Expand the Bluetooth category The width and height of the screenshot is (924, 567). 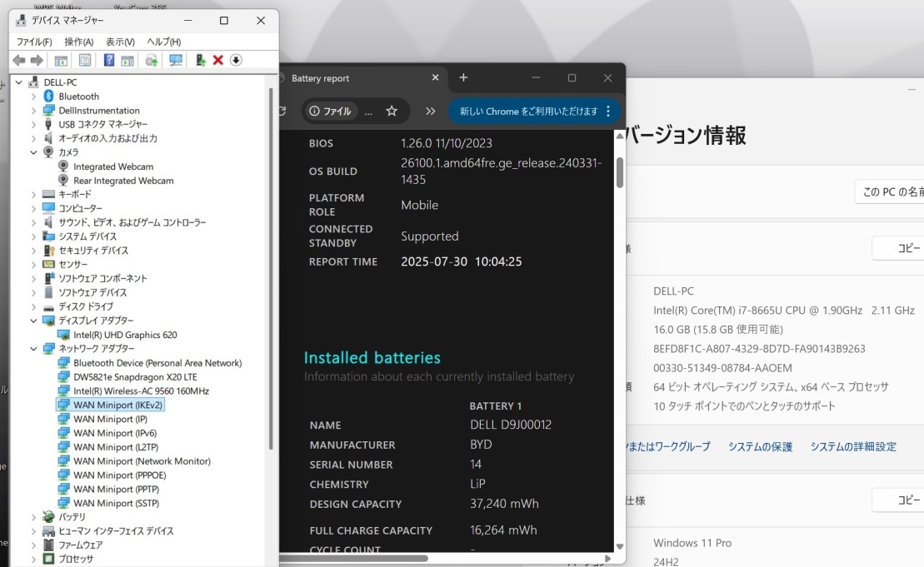(33, 97)
